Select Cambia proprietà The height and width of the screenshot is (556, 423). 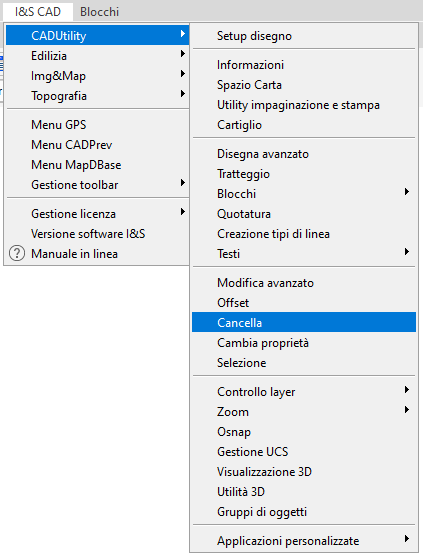click(x=304, y=343)
